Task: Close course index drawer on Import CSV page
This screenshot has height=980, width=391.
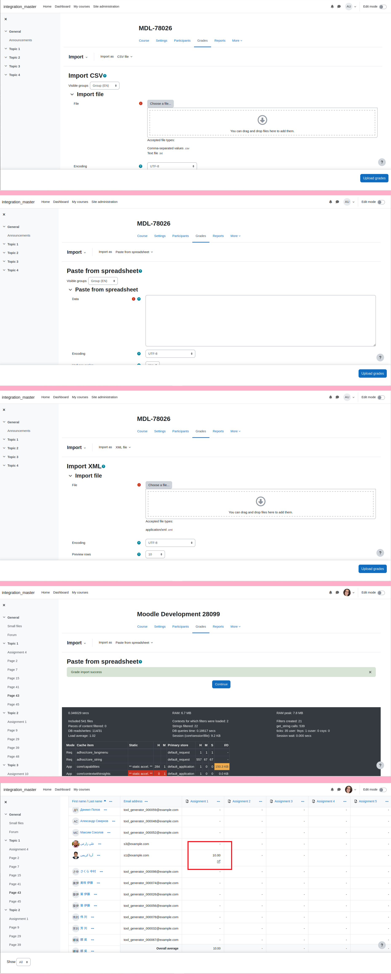Action: [5, 19]
